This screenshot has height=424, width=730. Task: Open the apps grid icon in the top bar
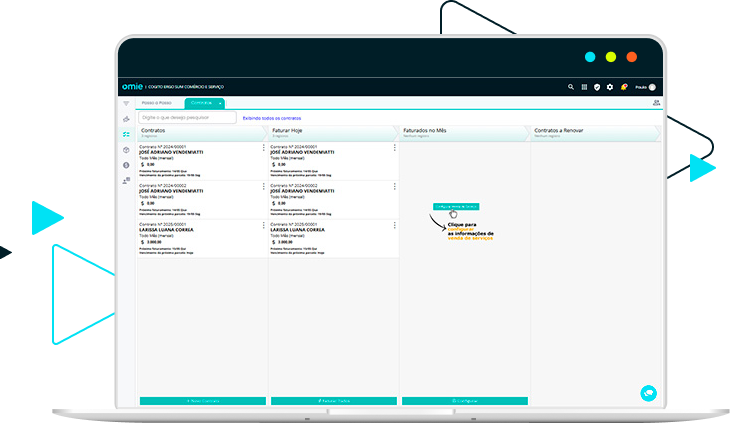click(584, 87)
